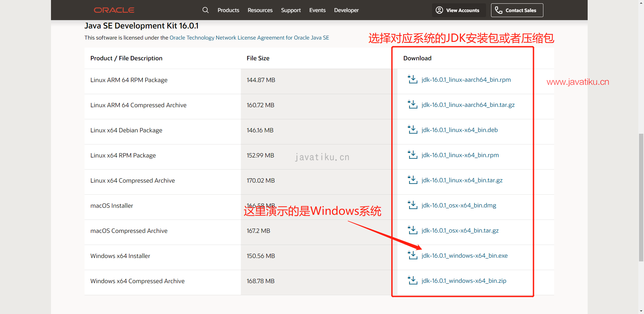The width and height of the screenshot is (644, 314).
Task: Click the Contact Sales button
Action: [x=517, y=10]
